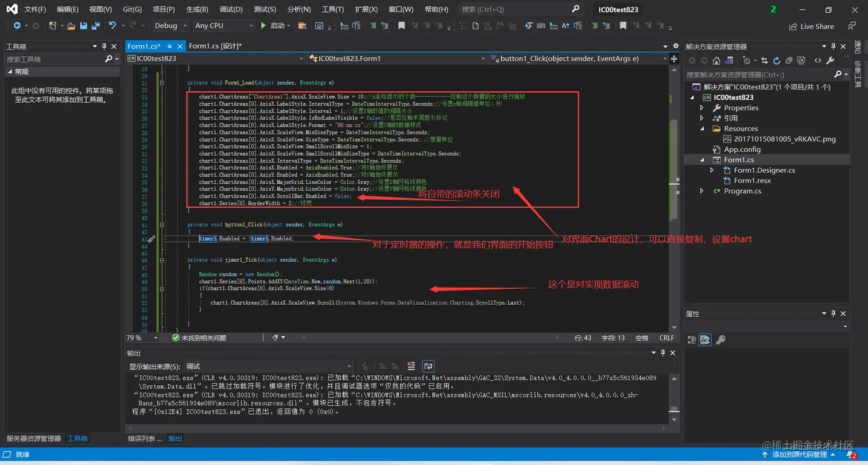
Task: Start debugging with the green 启动 button
Action: coord(273,26)
